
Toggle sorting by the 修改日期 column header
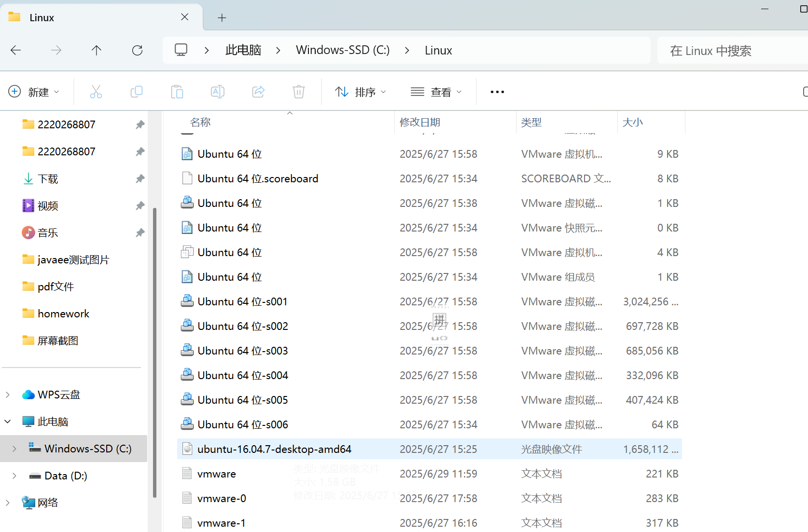pos(419,122)
